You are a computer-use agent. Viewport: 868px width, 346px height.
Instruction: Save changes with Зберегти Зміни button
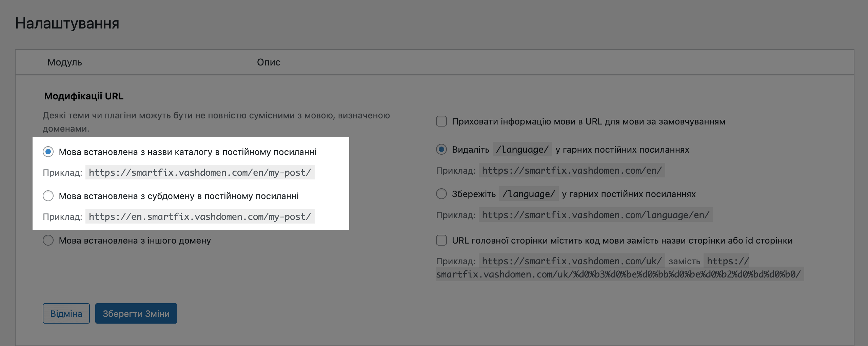[x=136, y=313]
